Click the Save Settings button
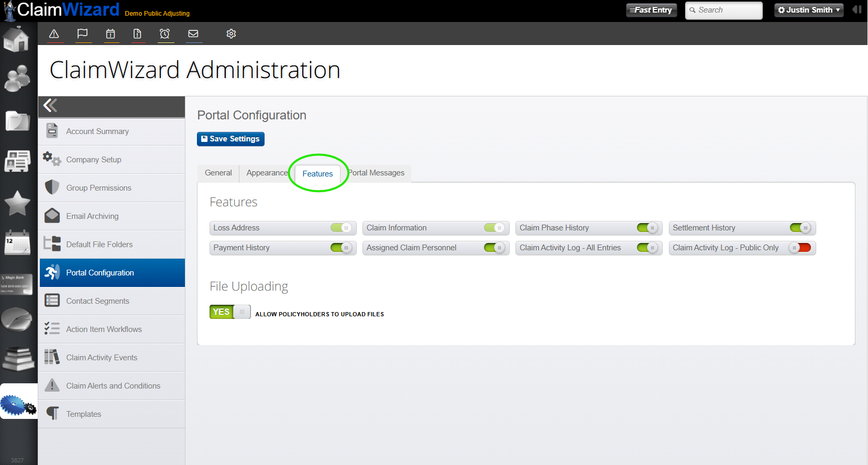The width and height of the screenshot is (868, 465). pyautogui.click(x=230, y=139)
